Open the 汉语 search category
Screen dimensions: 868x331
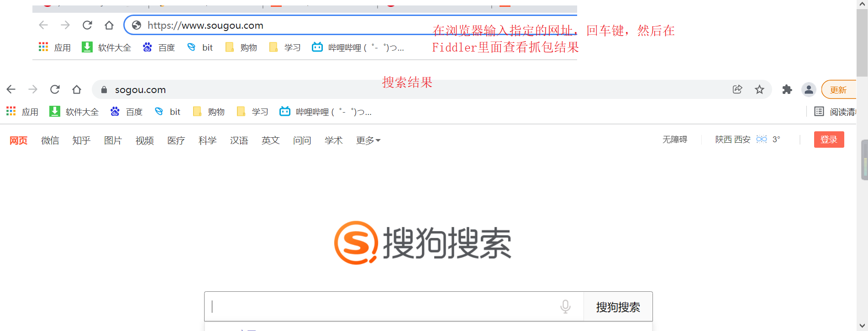(239, 140)
